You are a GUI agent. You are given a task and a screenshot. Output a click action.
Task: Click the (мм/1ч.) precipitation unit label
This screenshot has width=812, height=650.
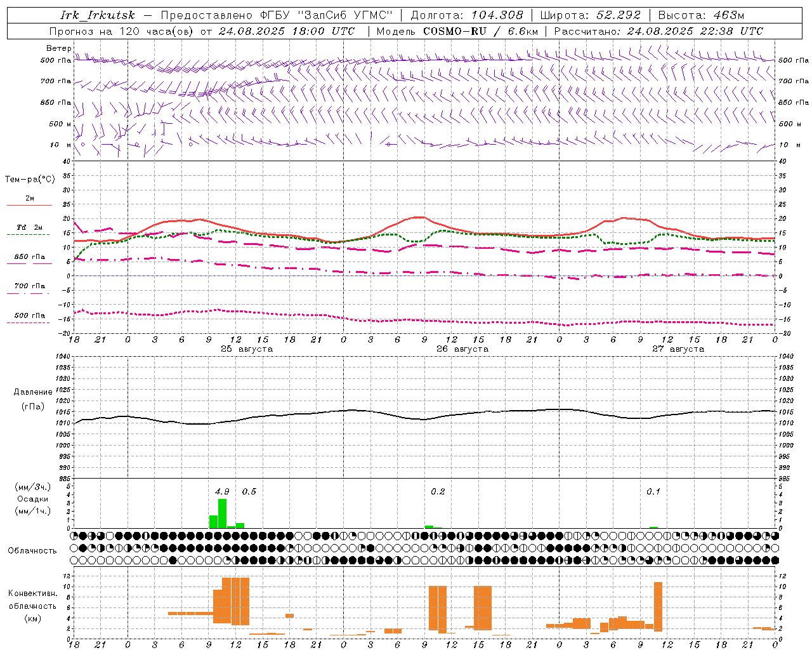[x=33, y=511]
